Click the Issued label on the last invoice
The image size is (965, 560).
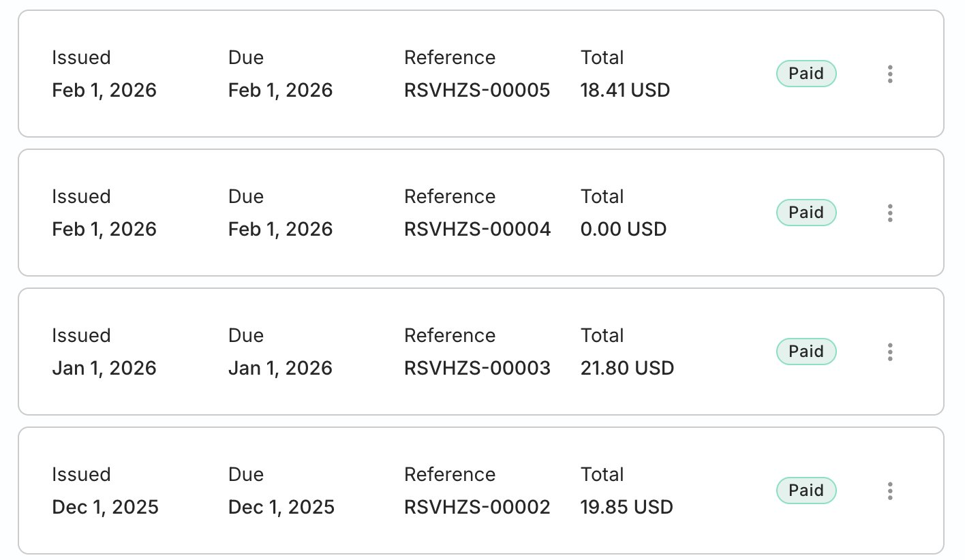(81, 475)
